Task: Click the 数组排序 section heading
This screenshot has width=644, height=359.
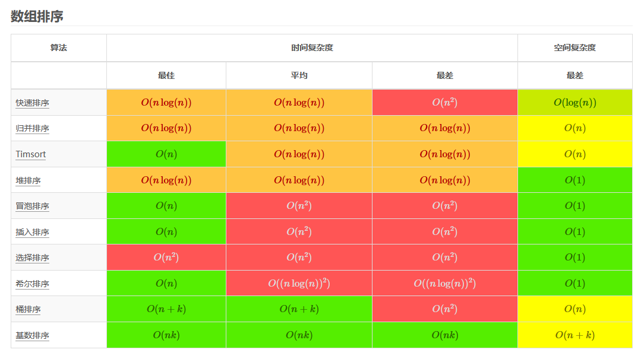Action: (37, 17)
